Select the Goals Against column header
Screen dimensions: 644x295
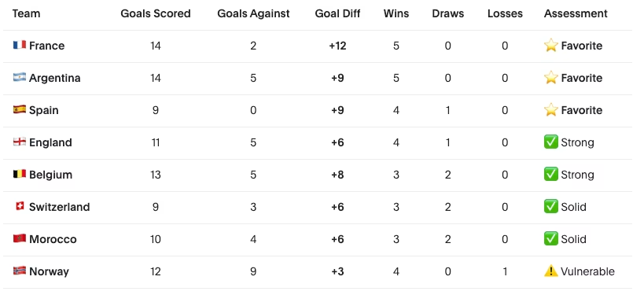pos(253,13)
